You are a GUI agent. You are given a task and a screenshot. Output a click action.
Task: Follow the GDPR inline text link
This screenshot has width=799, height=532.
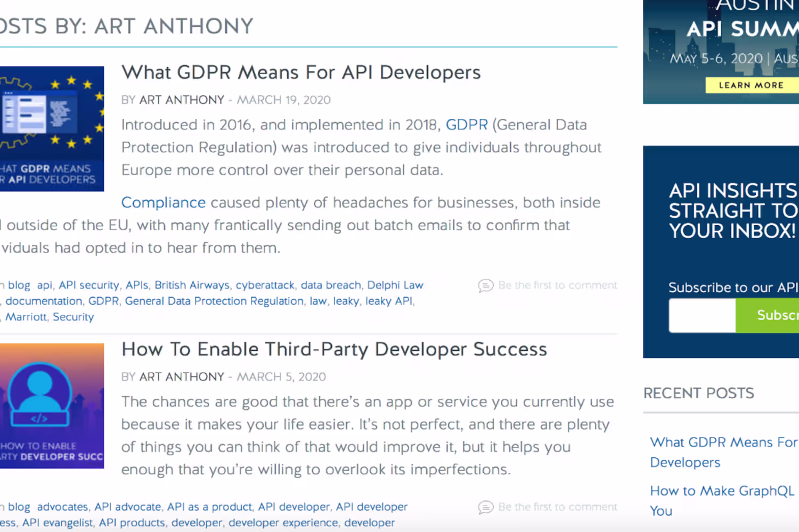click(x=467, y=125)
